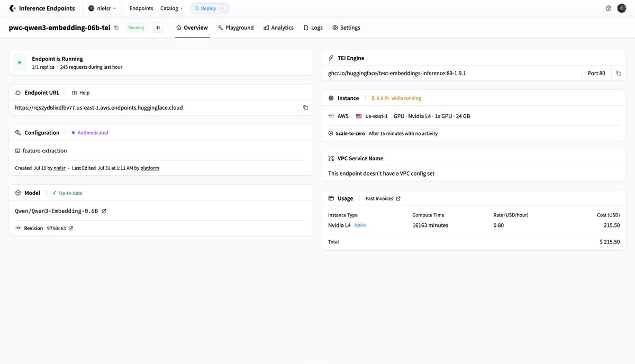Click the AWS provider logo

click(331, 116)
